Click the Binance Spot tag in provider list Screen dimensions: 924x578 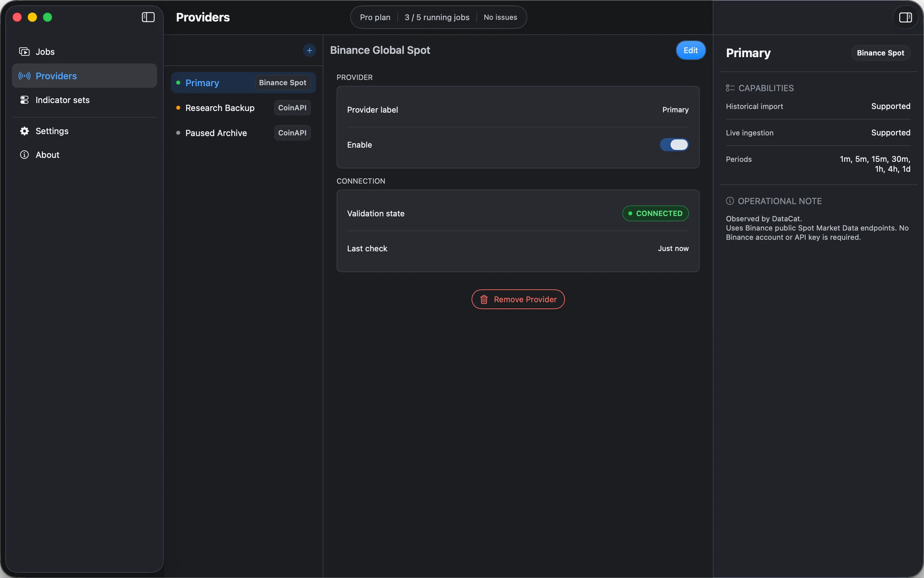click(282, 83)
